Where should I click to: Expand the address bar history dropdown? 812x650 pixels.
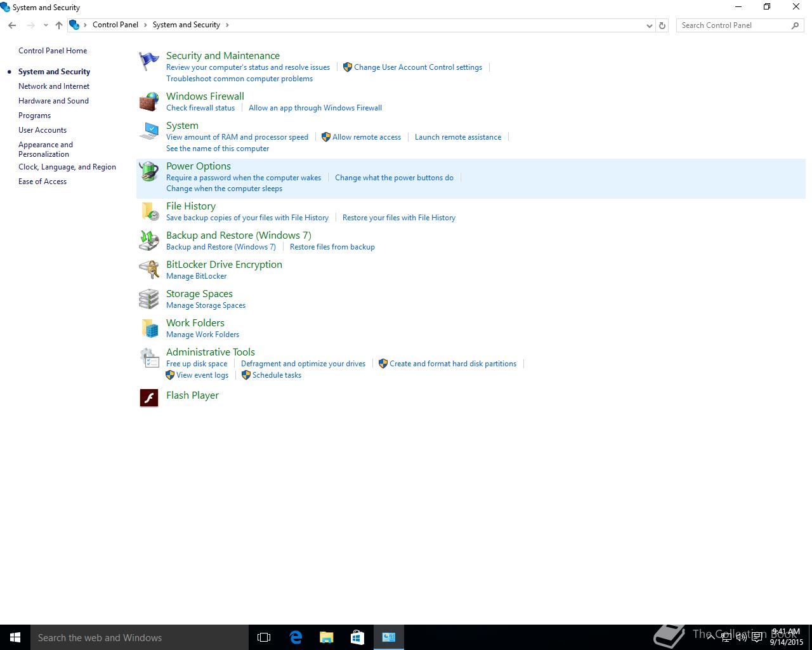[649, 25]
